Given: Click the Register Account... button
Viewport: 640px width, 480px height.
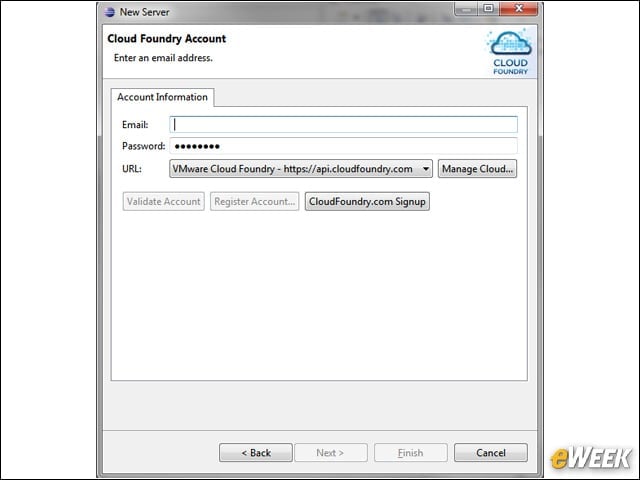Looking at the screenshot, I should tap(254, 202).
